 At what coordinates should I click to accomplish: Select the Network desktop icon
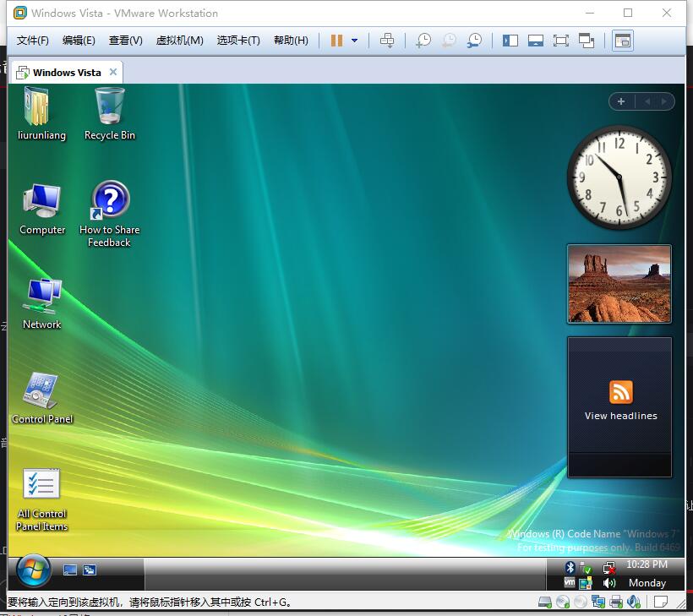[42, 304]
